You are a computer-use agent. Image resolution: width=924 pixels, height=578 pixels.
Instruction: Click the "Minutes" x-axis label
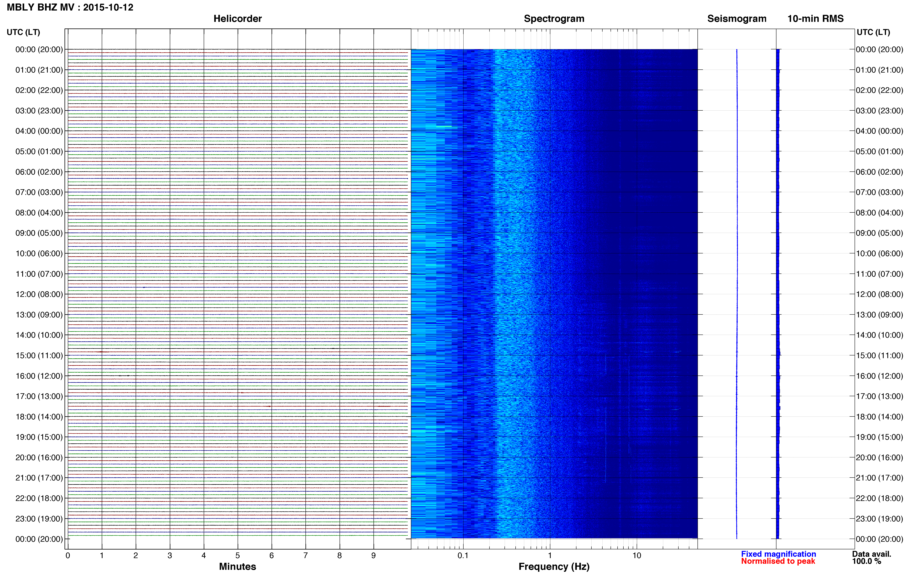(x=238, y=566)
